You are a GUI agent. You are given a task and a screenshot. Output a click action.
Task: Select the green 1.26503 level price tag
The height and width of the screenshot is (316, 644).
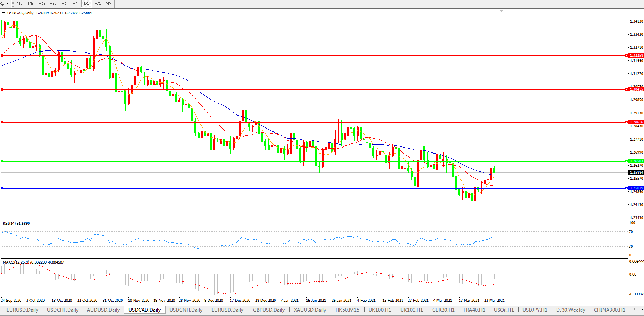[x=636, y=161]
